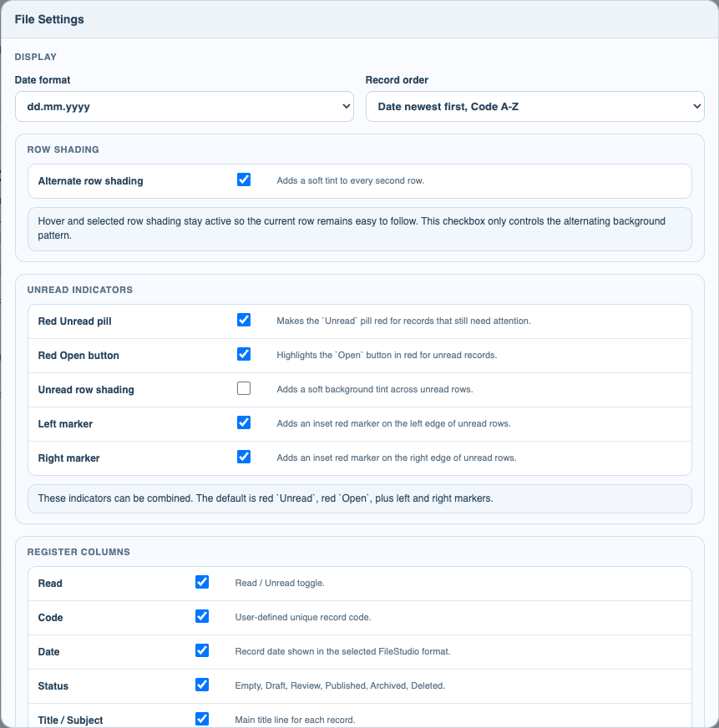
Task: Click the "Main title line for each record." description
Action: click(x=295, y=720)
